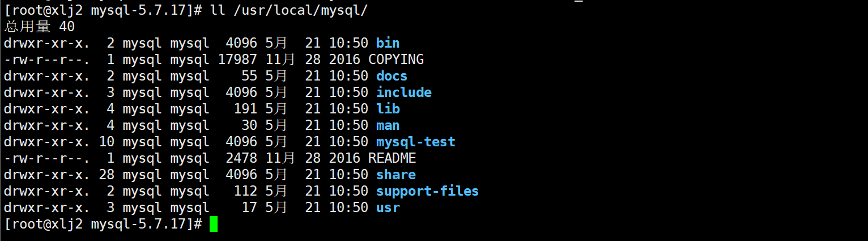Image resolution: width=868 pixels, height=241 pixels.
Task: Click the docs directory entry
Action: pyautogui.click(x=392, y=76)
